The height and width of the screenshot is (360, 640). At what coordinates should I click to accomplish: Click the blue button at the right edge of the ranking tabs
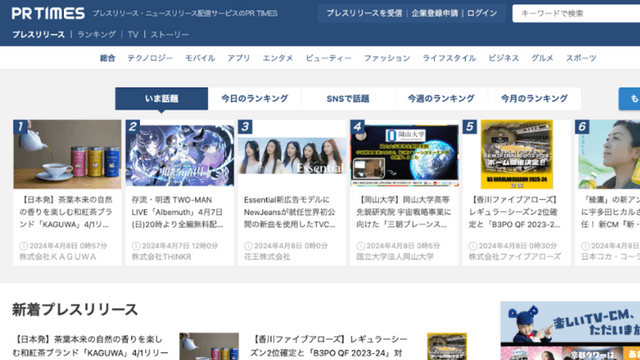629,98
